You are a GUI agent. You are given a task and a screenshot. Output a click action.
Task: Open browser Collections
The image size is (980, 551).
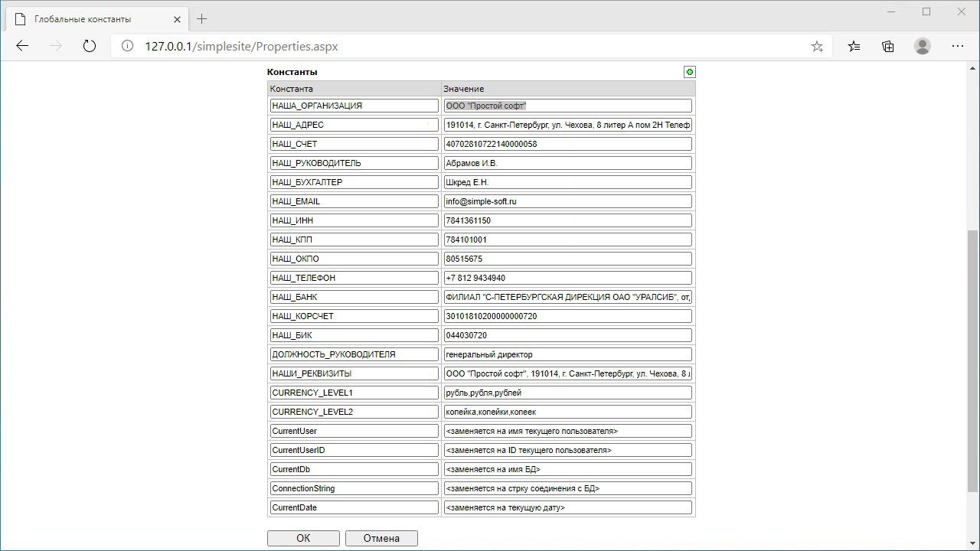tap(888, 47)
